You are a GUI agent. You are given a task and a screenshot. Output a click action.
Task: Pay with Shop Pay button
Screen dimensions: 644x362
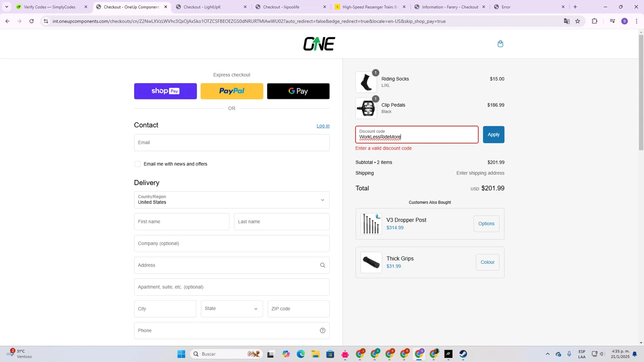coord(165,91)
